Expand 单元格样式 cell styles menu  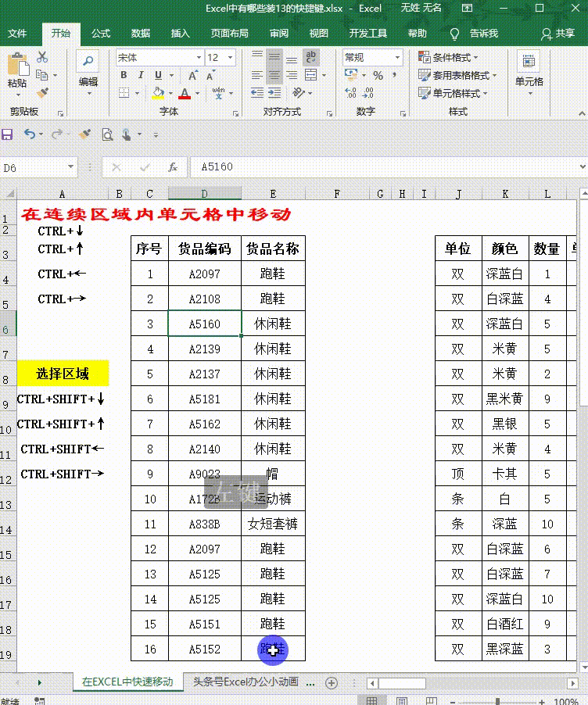(453, 93)
